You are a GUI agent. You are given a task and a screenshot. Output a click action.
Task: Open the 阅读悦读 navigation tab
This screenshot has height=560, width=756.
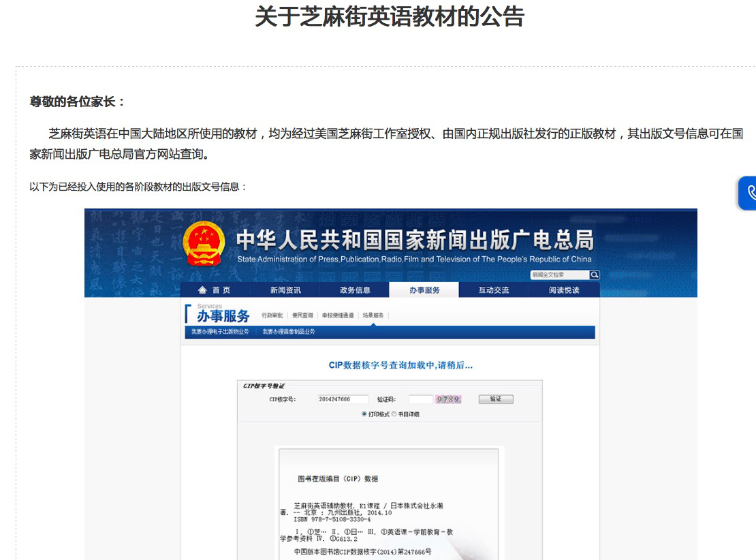(x=564, y=290)
